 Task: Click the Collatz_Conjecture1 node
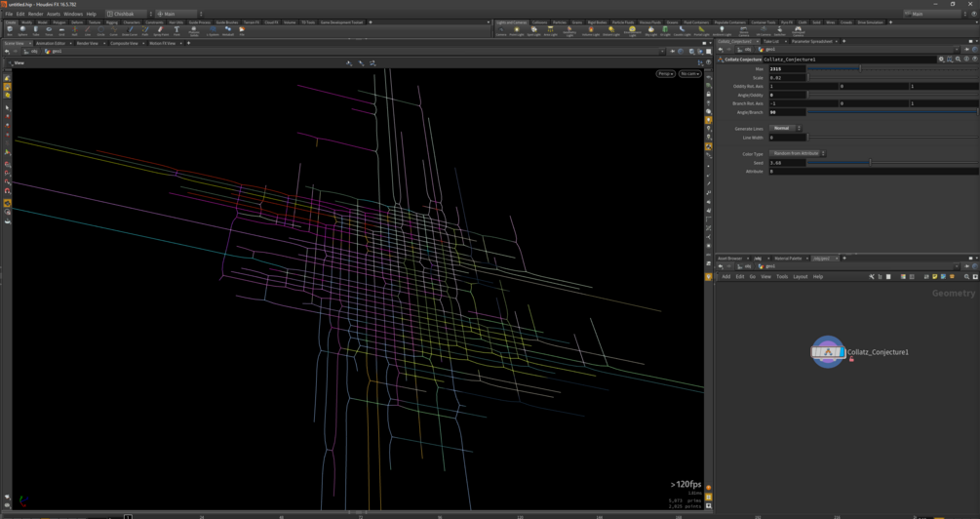(828, 352)
